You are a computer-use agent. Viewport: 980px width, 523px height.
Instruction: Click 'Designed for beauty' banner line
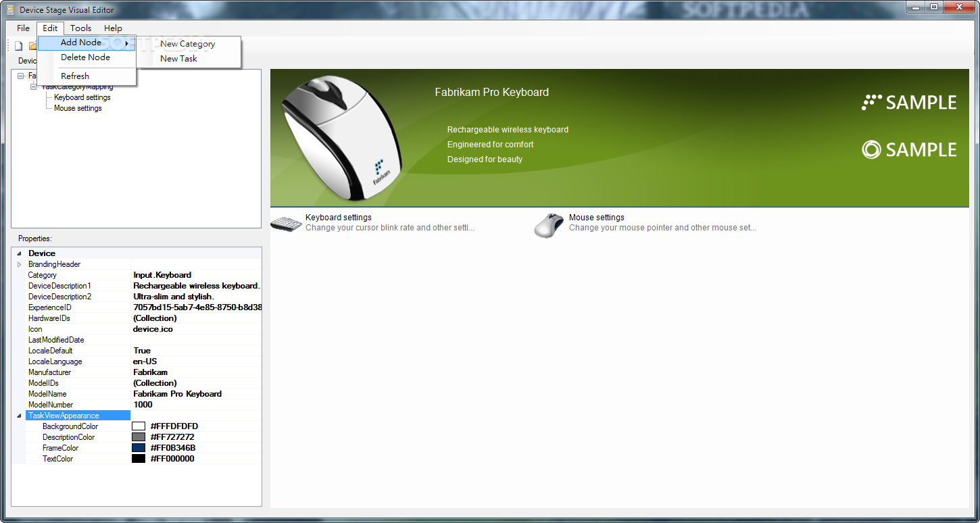[x=485, y=159]
